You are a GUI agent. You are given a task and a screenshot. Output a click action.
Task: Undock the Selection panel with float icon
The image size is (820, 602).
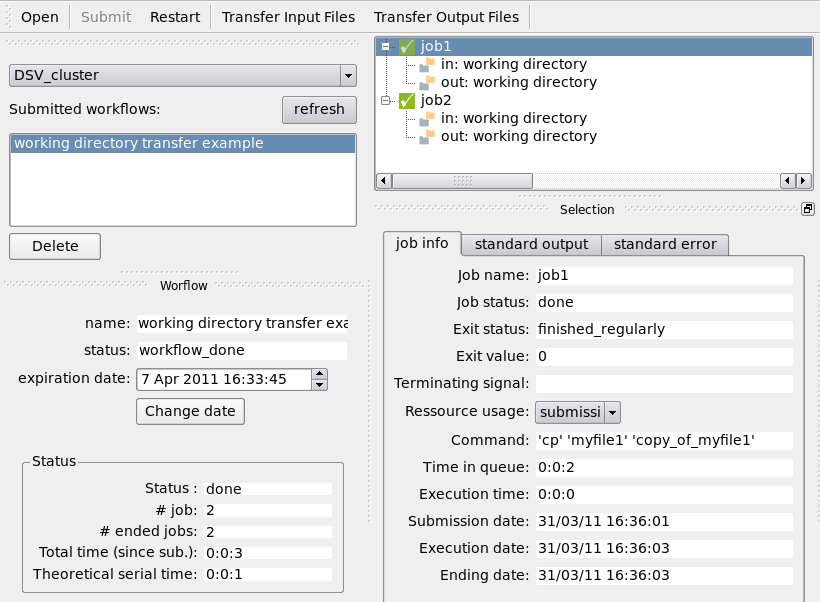(807, 209)
